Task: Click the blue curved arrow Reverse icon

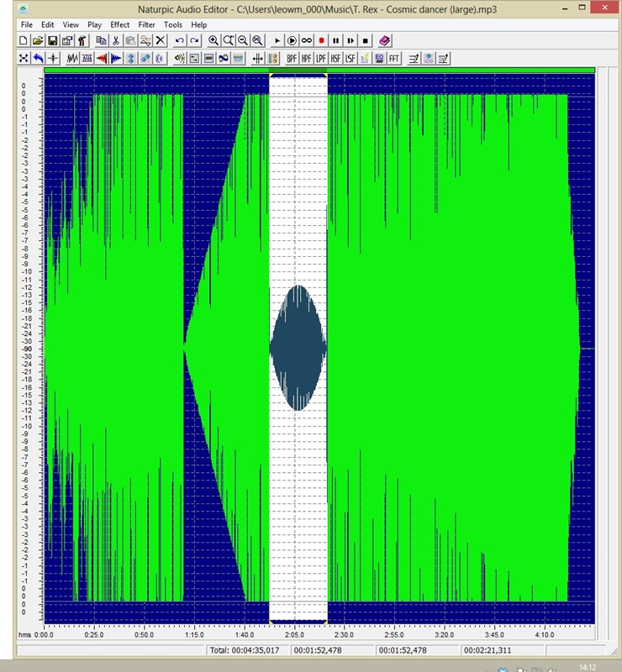Action: [38, 58]
